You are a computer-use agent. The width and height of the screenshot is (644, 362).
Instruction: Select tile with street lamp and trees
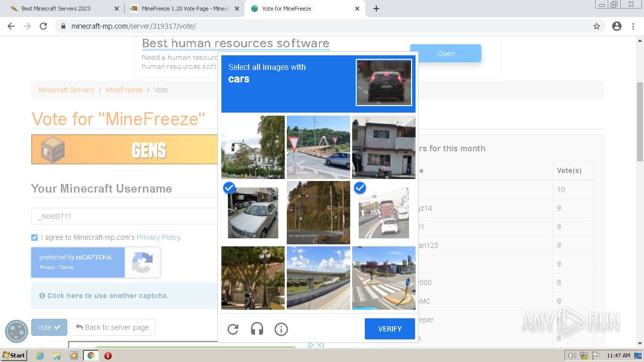253,278
